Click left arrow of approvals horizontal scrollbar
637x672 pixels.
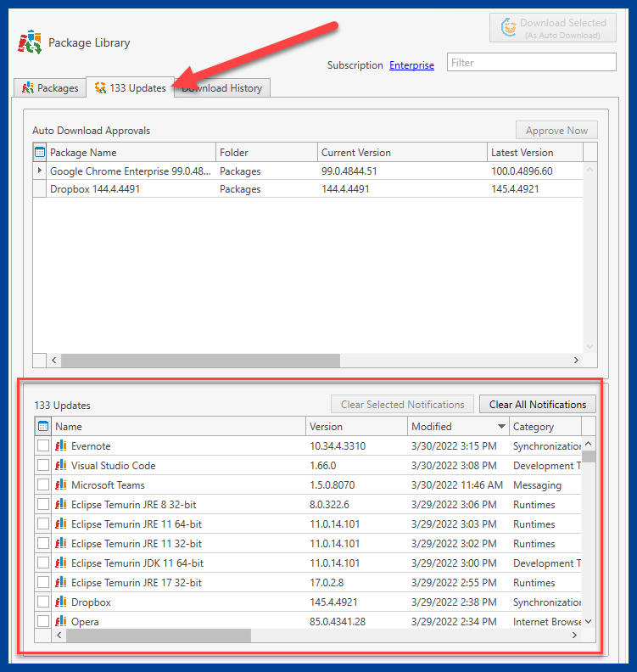point(54,361)
